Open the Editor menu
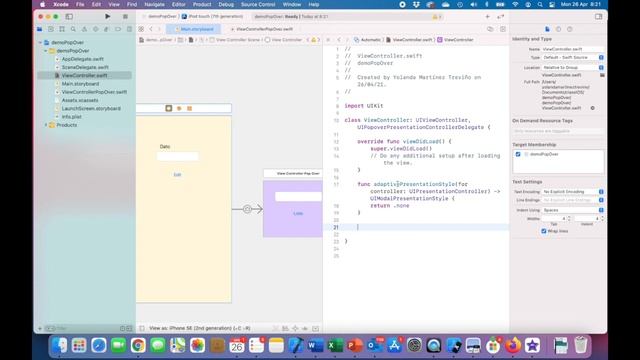640x360 pixels. [178, 4]
